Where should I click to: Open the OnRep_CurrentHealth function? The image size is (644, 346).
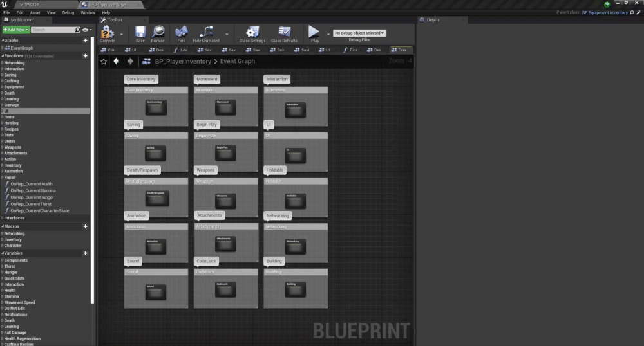31,184
